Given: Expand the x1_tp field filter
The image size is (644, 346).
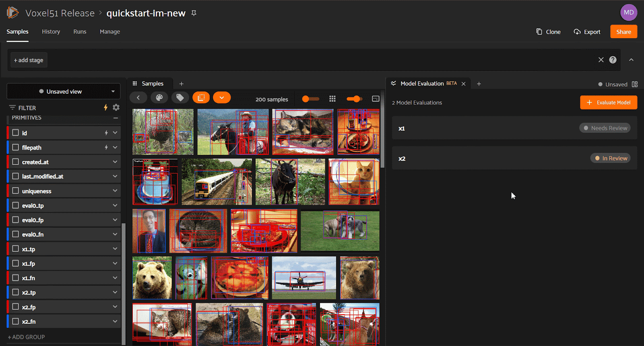Looking at the screenshot, I should pyautogui.click(x=115, y=249).
